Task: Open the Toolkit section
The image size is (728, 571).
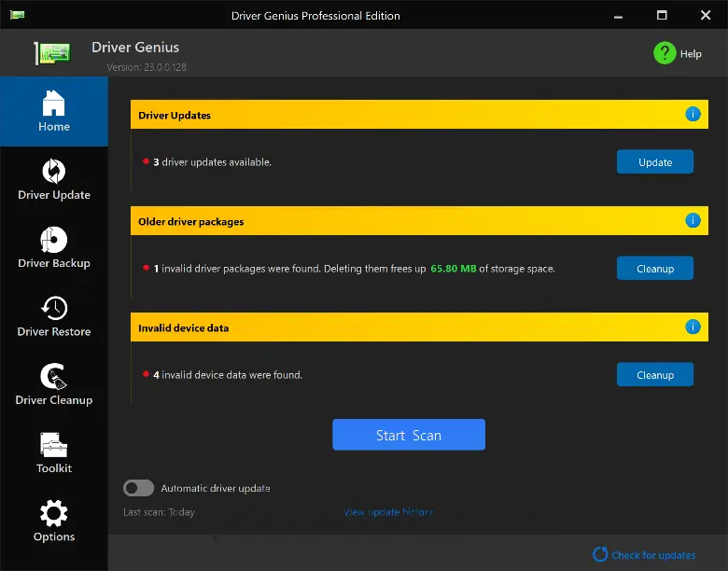Action: [x=53, y=453]
